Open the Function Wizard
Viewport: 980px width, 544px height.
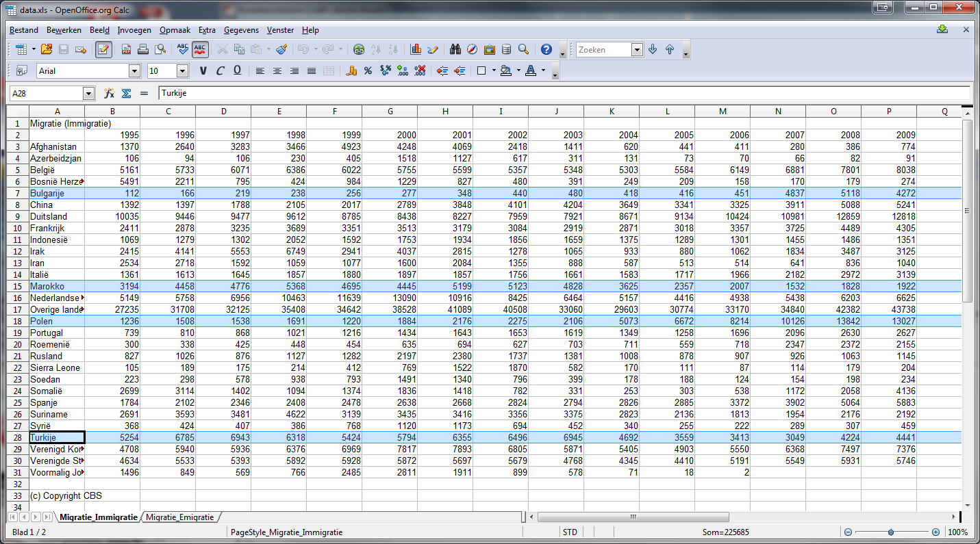(x=109, y=93)
